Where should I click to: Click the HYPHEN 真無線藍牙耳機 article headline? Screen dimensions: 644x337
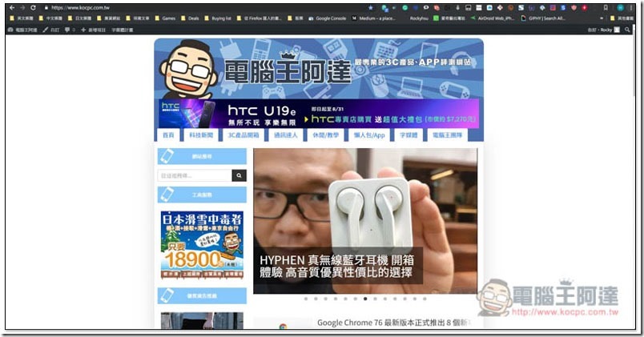336,266
